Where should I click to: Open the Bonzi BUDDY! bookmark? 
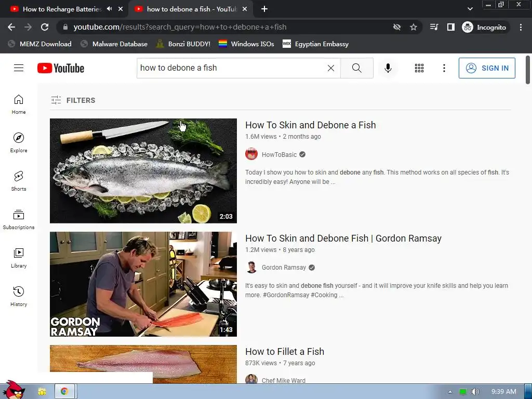[183, 44]
